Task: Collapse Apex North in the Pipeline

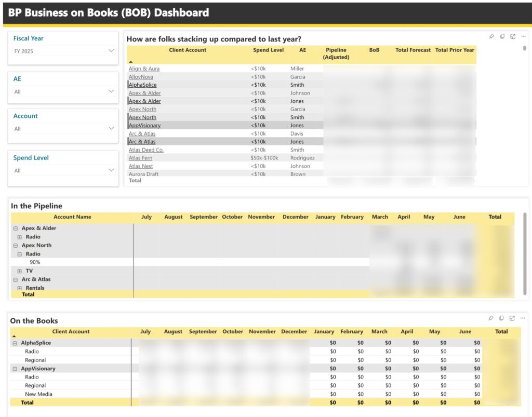Action: [16, 246]
